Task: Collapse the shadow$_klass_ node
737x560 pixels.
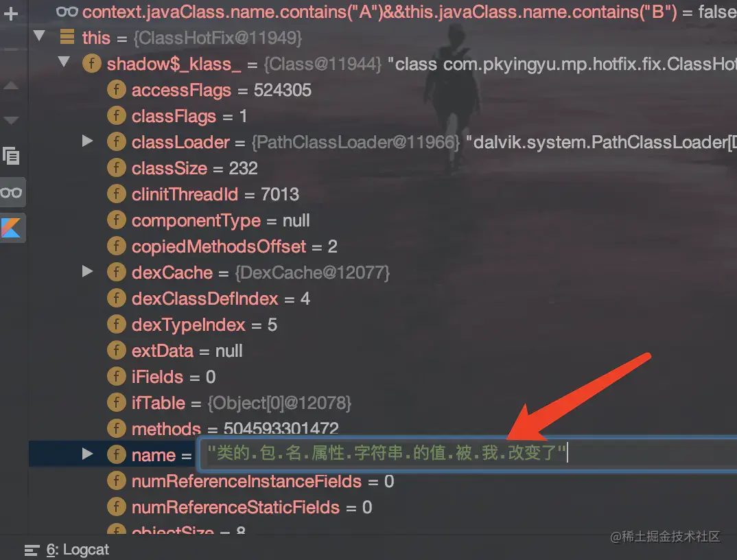Action: (x=64, y=62)
